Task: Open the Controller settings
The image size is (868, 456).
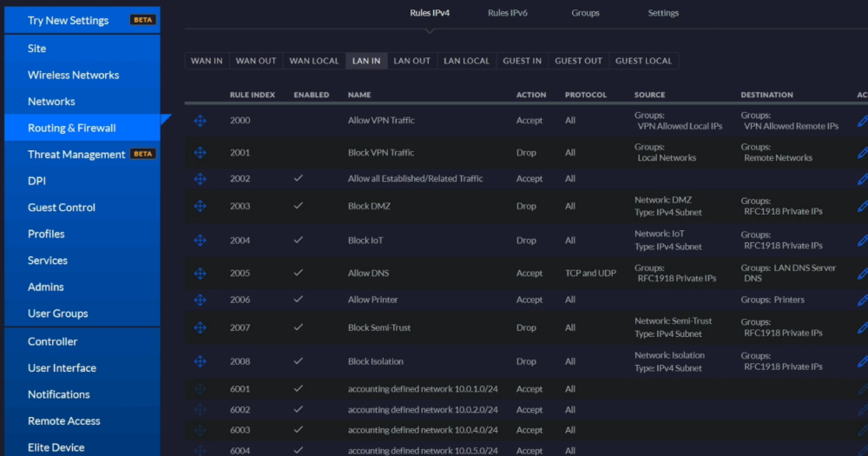Action: point(82,341)
